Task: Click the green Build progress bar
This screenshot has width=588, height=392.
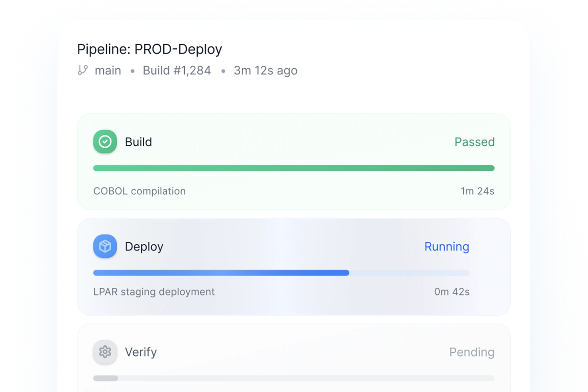Action: [293, 168]
